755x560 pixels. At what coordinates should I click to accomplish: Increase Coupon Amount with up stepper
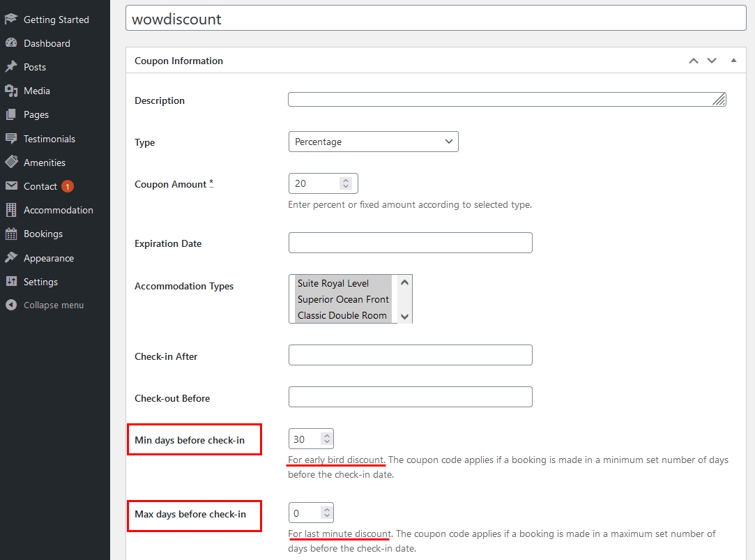point(346,180)
